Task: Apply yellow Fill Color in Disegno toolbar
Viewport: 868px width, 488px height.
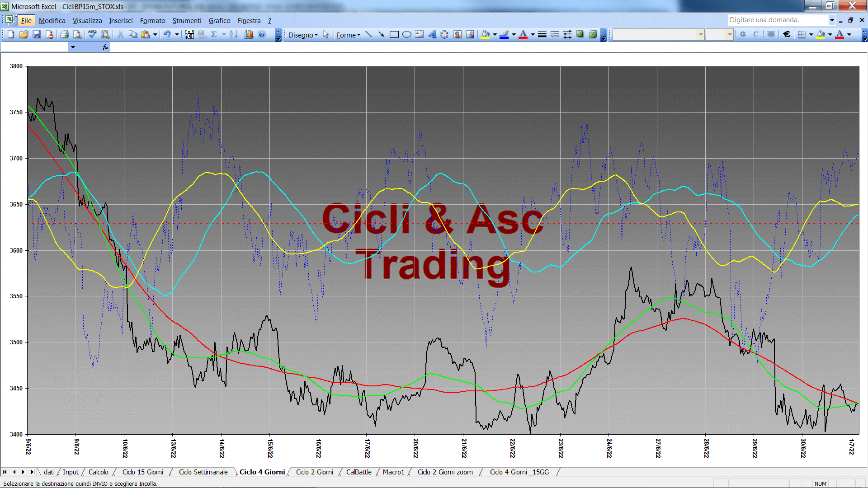Action: (x=485, y=34)
